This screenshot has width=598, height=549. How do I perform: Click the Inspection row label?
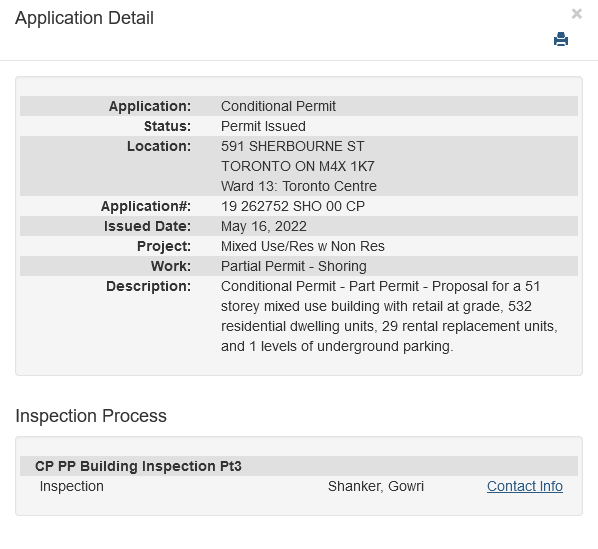pos(72,486)
